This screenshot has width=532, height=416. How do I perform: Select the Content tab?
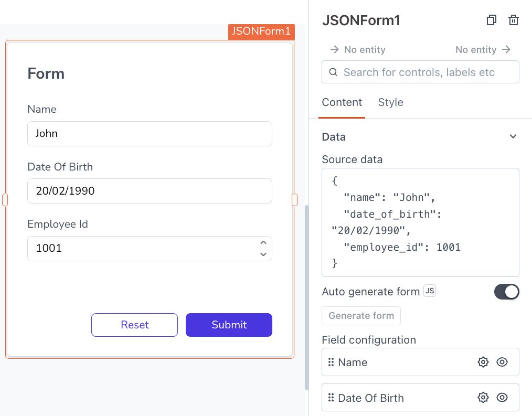pos(342,102)
